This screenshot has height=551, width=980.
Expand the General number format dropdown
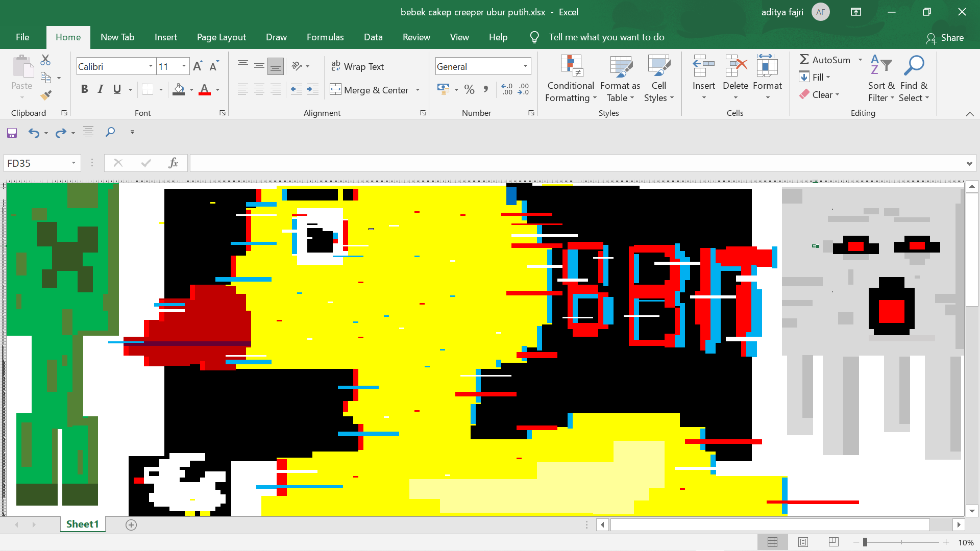pos(525,66)
